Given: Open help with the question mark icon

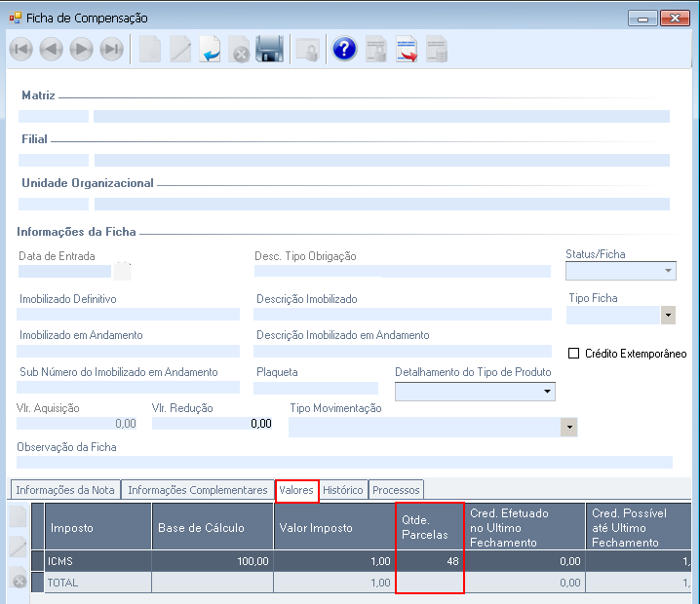Looking at the screenshot, I should tap(344, 50).
